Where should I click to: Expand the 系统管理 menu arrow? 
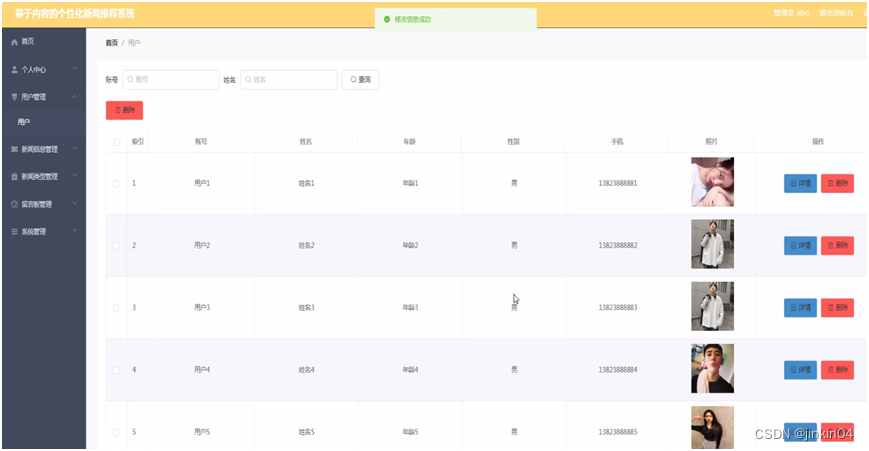[x=75, y=230]
